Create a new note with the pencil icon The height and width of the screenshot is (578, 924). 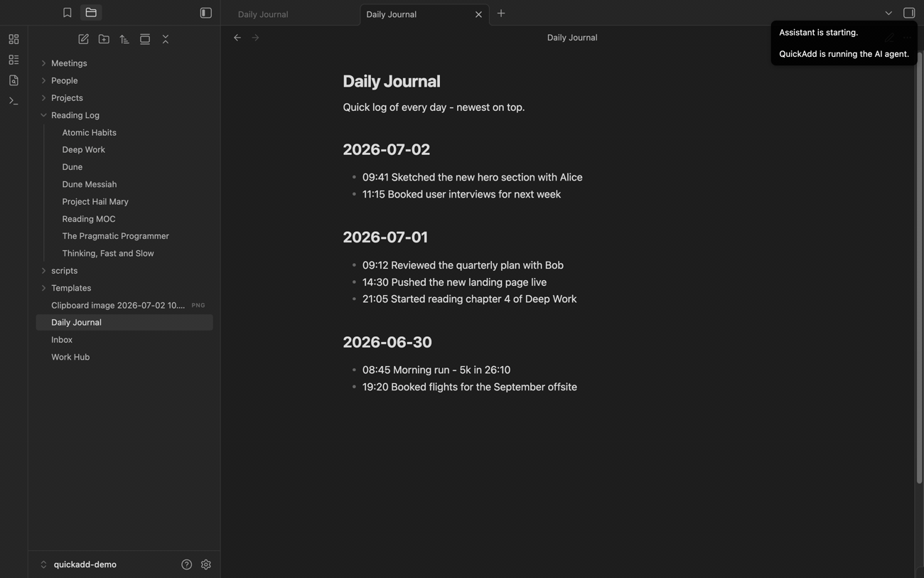pos(83,39)
